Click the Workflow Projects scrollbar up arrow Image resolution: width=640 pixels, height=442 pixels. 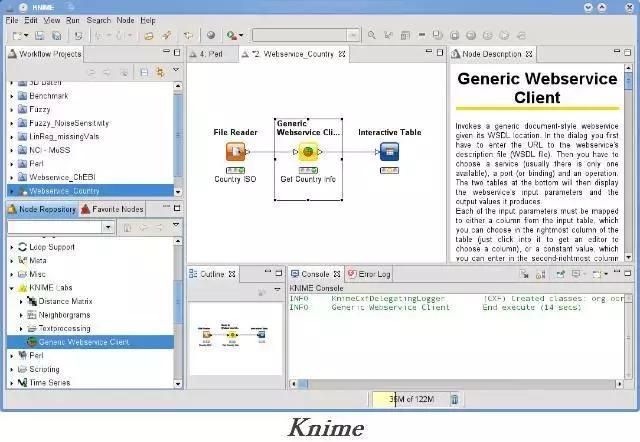click(x=178, y=86)
